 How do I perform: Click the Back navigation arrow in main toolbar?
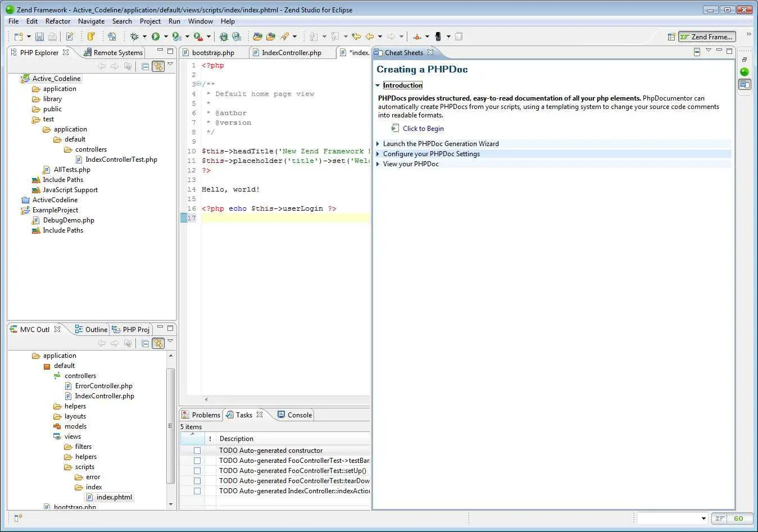coord(370,37)
